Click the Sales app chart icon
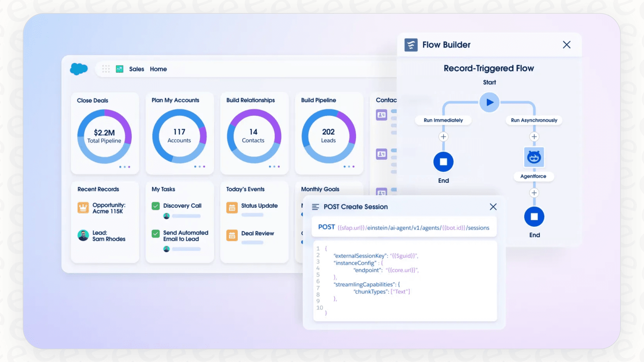This screenshot has width=644, height=362. pos(120,69)
